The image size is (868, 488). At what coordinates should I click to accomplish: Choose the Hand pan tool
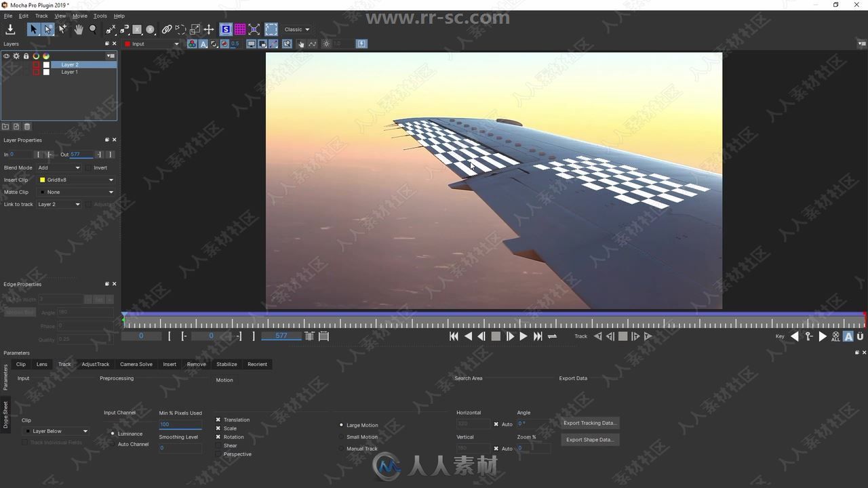click(79, 29)
